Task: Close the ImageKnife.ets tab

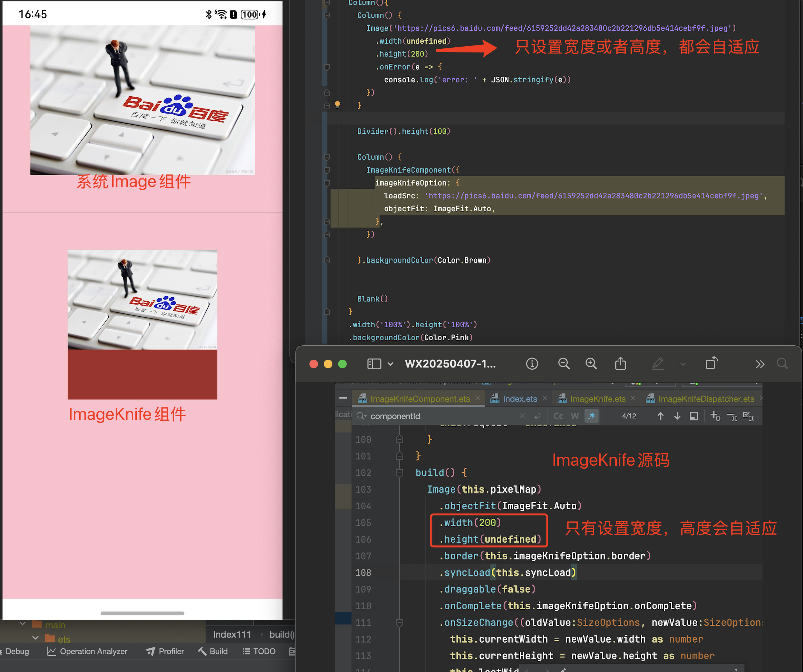Action: coord(633,398)
